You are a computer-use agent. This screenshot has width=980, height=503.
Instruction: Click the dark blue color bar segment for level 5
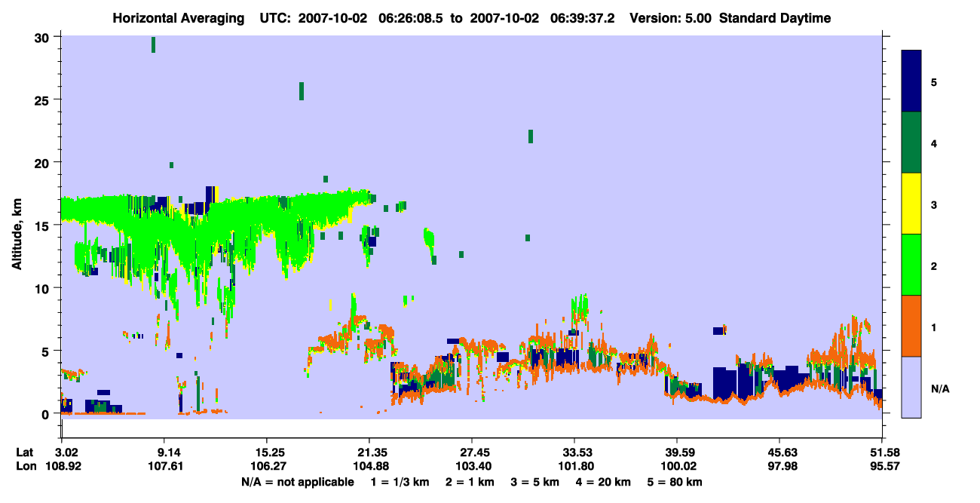point(911,81)
